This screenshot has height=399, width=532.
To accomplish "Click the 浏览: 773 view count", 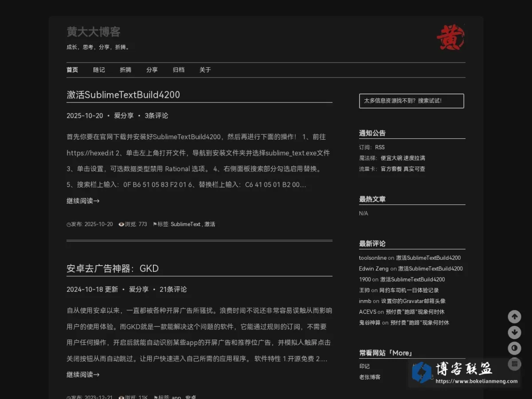I will [133, 224].
